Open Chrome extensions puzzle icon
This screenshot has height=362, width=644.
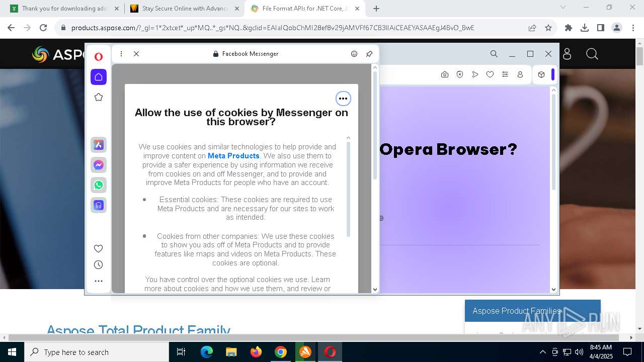tap(569, 28)
